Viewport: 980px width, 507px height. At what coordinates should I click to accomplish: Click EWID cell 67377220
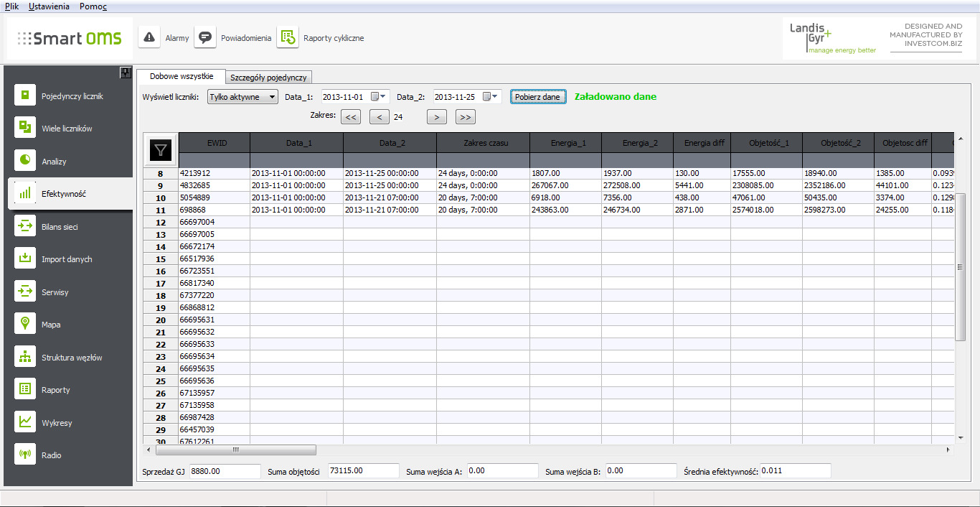(x=215, y=295)
